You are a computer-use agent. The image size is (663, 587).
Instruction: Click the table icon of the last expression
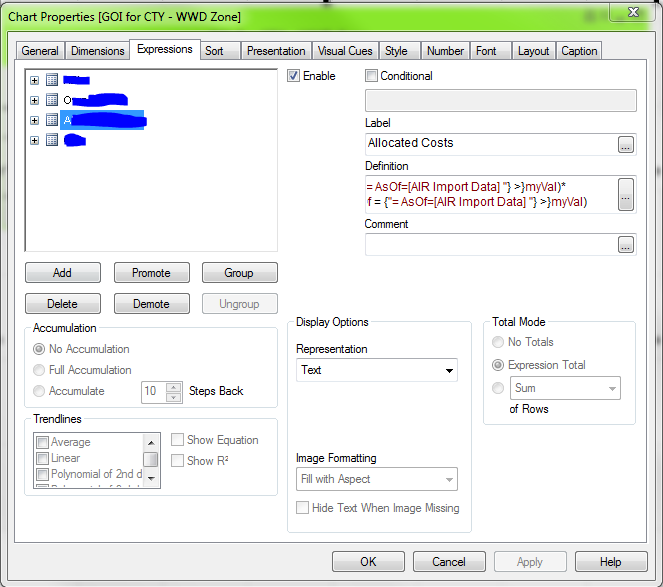pyautogui.click(x=52, y=140)
